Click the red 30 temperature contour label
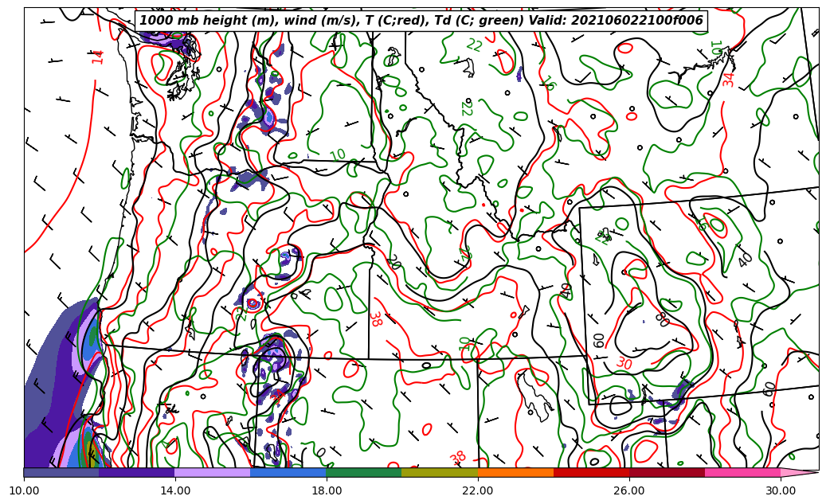The image size is (826, 504). 624,363
